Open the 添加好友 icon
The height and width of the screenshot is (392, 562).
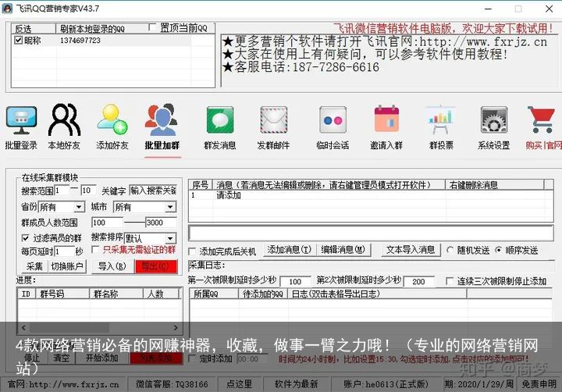pyautogui.click(x=112, y=119)
